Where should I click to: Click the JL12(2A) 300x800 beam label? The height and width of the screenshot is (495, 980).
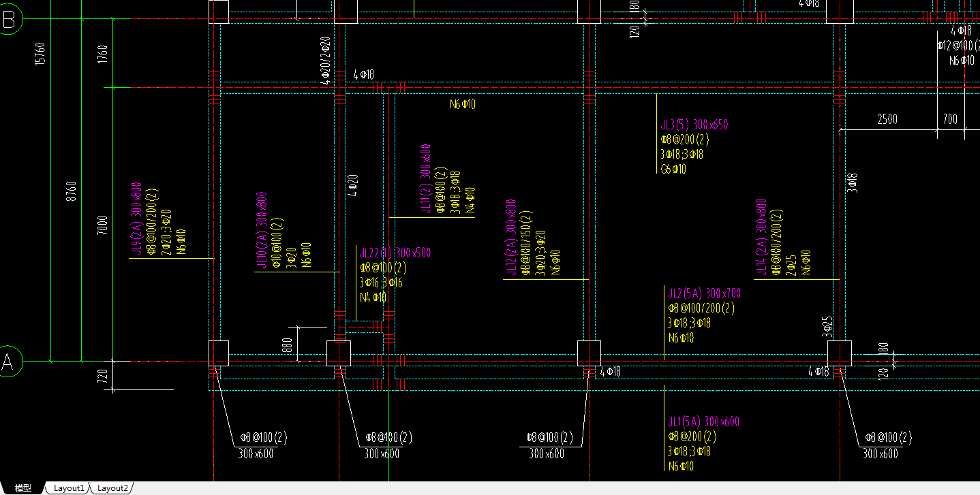click(510, 237)
